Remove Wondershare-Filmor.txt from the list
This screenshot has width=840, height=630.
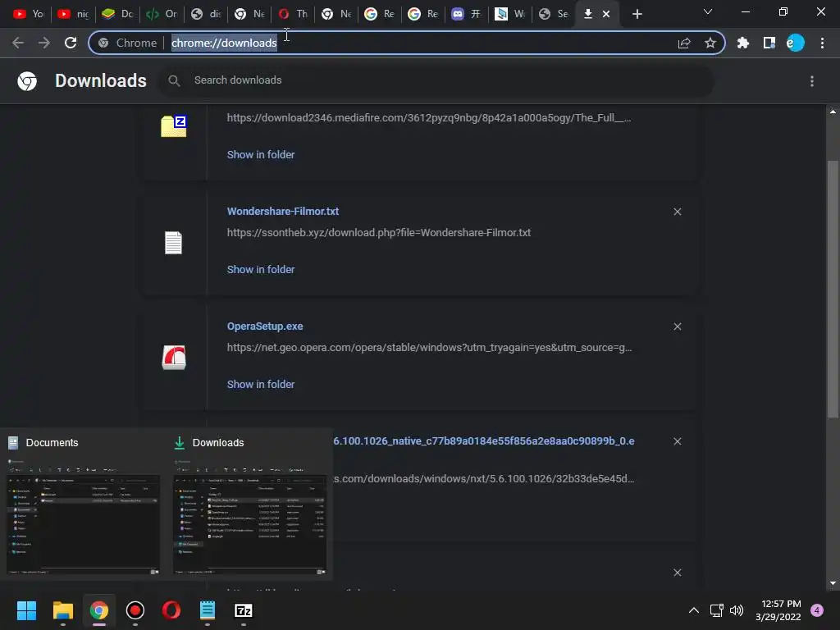(x=677, y=212)
